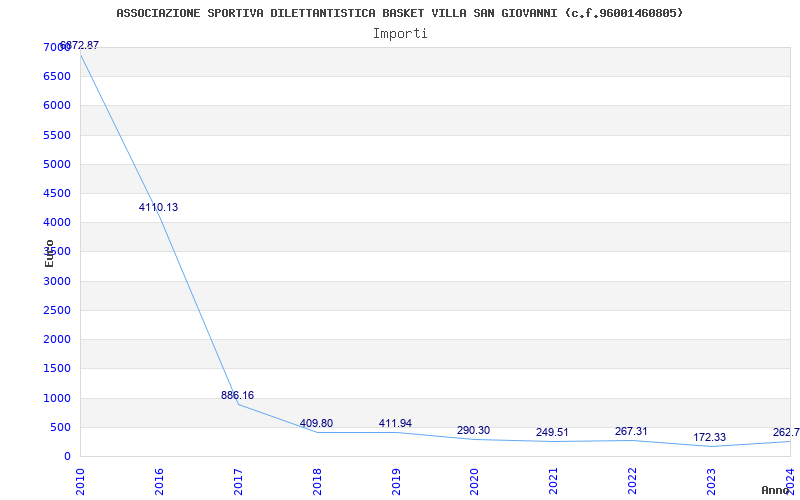800x500 pixels.
Task: Click the 2017 x-axis label
Action: pyautogui.click(x=238, y=481)
